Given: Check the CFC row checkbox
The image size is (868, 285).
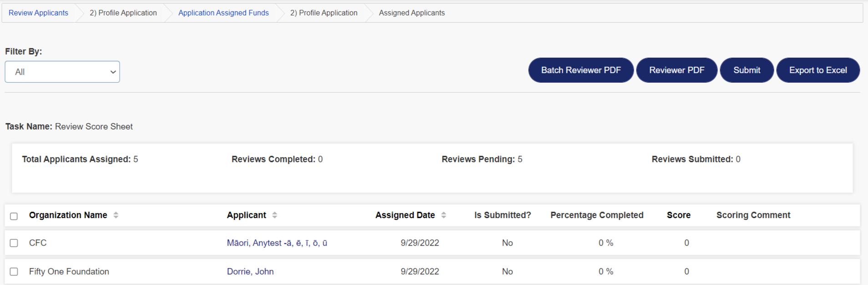Looking at the screenshot, I should click(x=14, y=243).
